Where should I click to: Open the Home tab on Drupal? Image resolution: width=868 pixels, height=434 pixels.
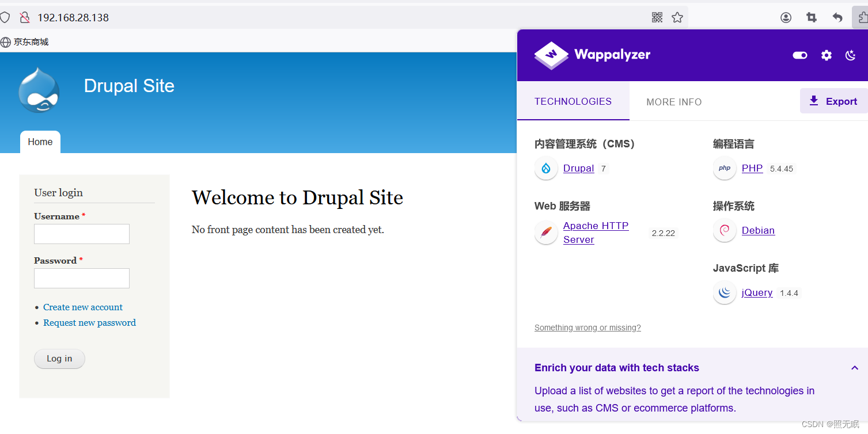[40, 142]
